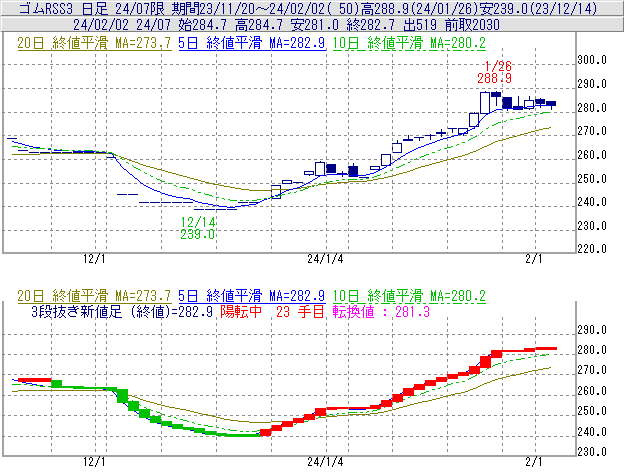Image resolution: width=624 pixels, height=475 pixels.
Task: Click the 出519 volume text
Action: coord(420,25)
